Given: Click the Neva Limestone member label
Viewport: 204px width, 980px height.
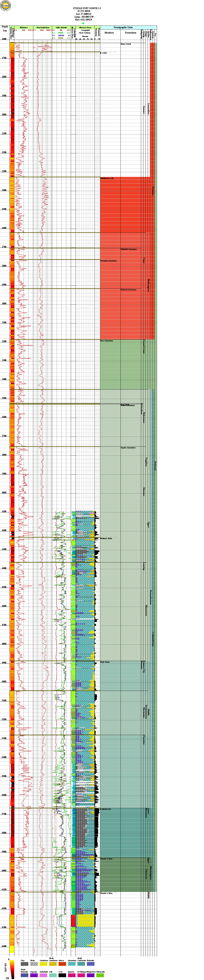Looking at the screenshot, I should [x=107, y=340].
